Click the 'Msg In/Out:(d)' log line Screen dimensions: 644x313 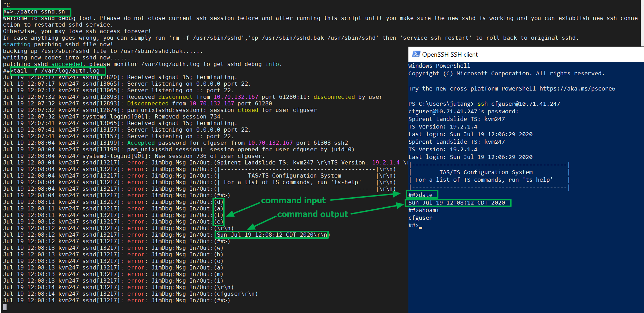point(113,202)
